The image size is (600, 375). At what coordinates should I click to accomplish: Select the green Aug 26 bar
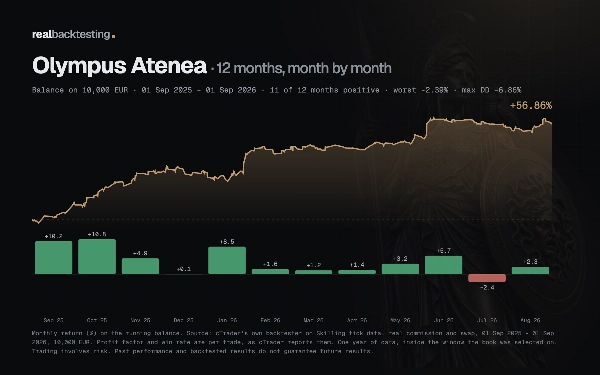tap(530, 271)
